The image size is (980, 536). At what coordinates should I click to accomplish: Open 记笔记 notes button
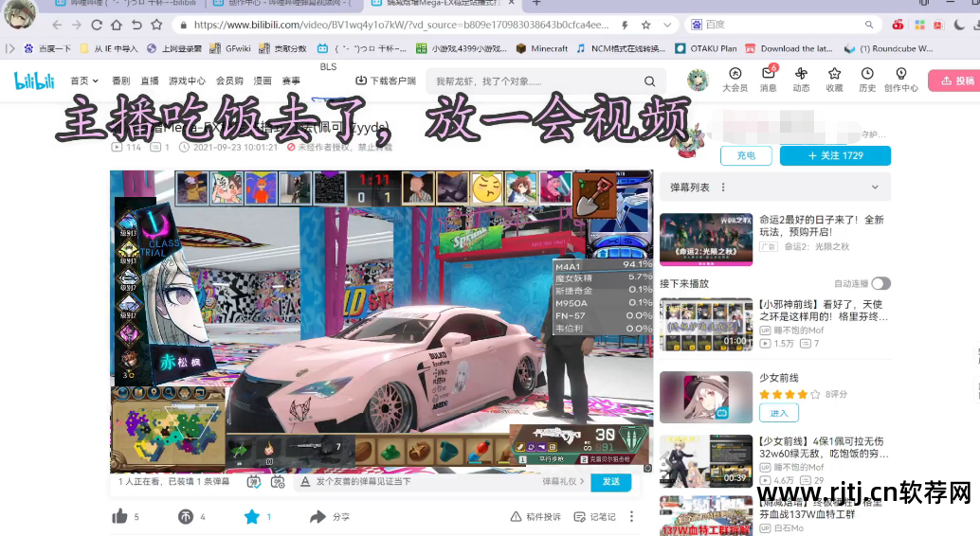point(594,517)
